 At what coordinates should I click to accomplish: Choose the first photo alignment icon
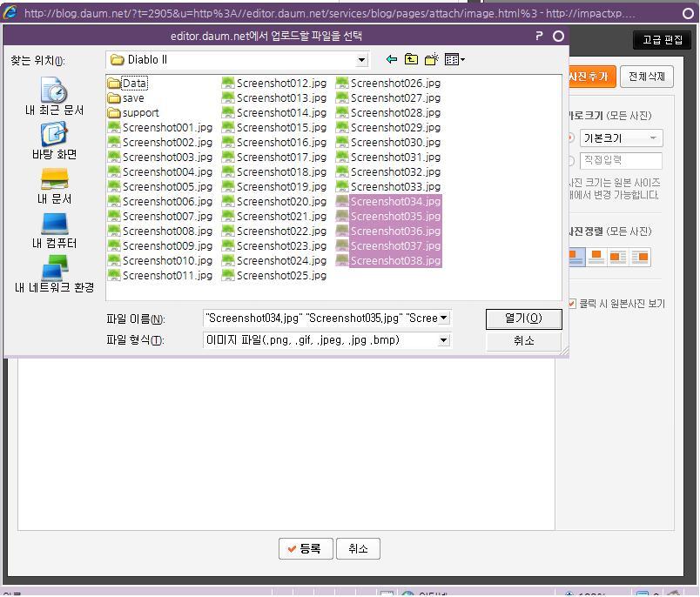point(576,258)
